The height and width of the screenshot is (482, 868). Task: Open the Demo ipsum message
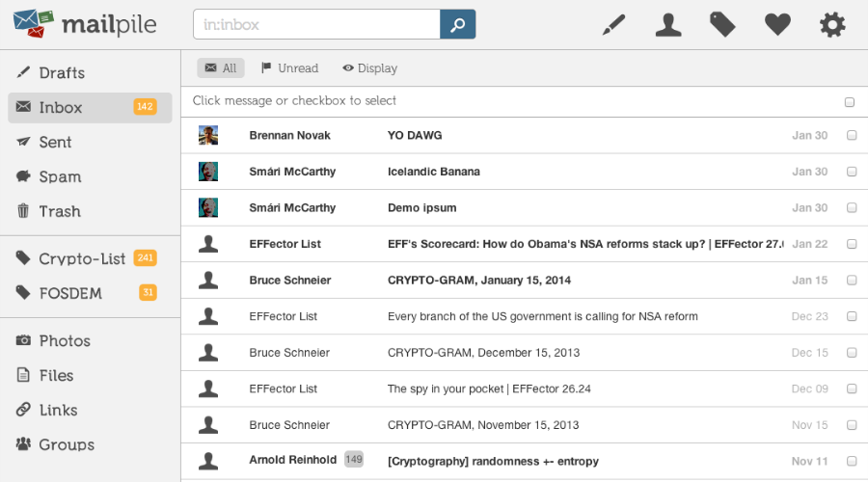pyautogui.click(x=421, y=207)
